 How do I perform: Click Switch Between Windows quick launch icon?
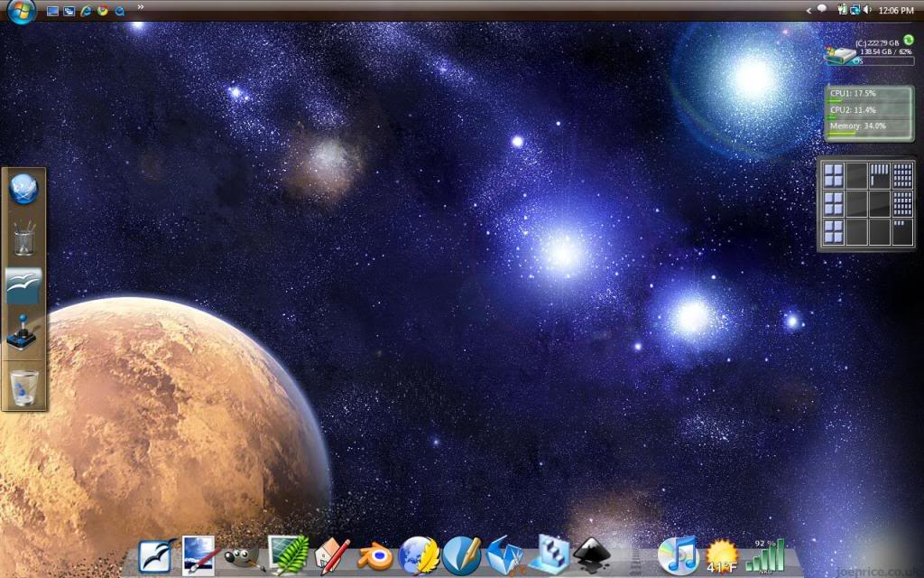[x=69, y=11]
